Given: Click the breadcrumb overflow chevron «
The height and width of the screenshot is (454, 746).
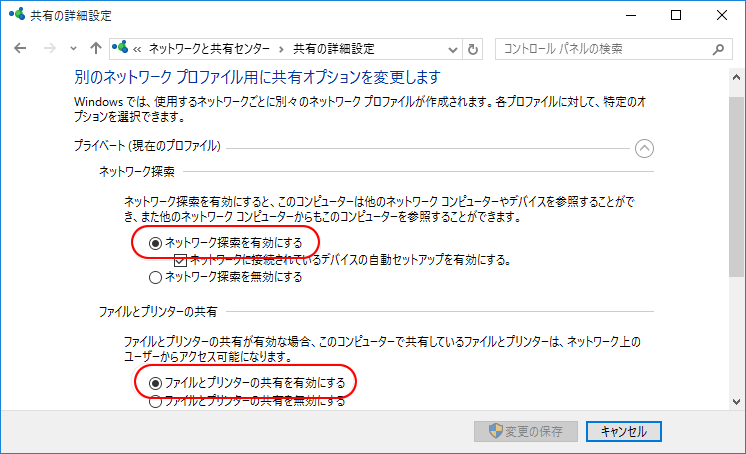Looking at the screenshot, I should click(x=137, y=49).
